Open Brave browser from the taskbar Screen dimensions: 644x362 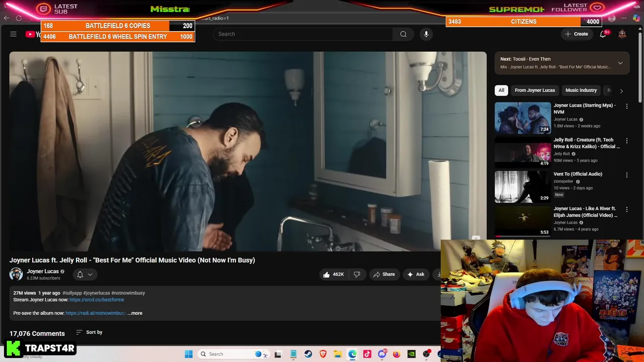point(323,354)
